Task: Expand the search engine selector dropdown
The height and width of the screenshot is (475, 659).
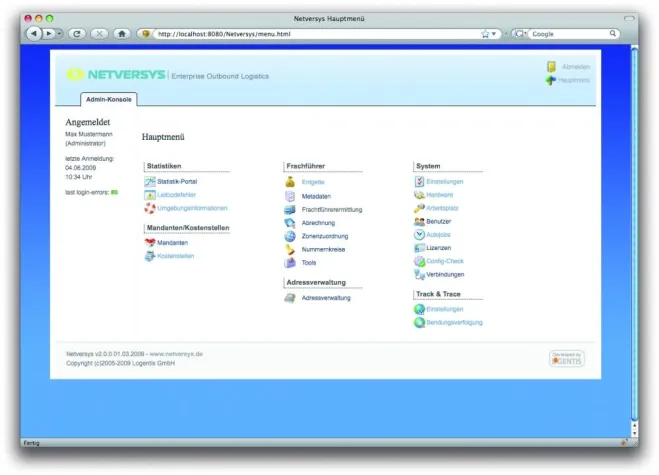Action: coord(520,33)
